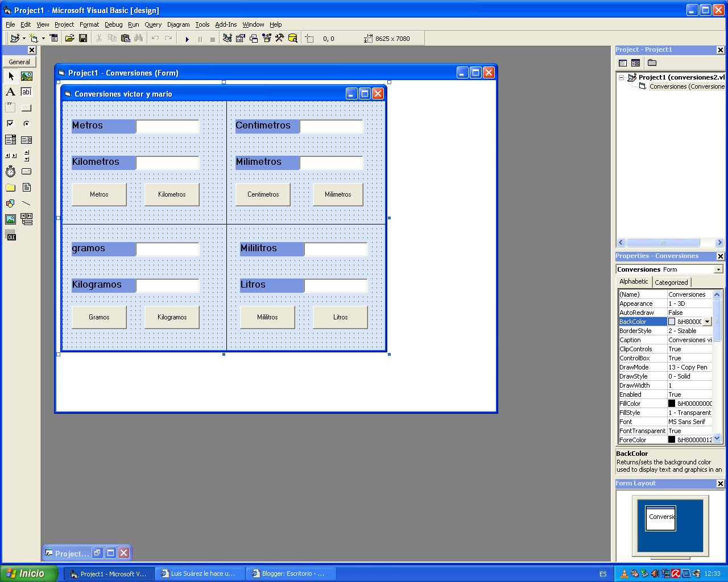728x582 pixels.
Task: Open the Object Browser toolbar icon
Action: [x=266, y=38]
